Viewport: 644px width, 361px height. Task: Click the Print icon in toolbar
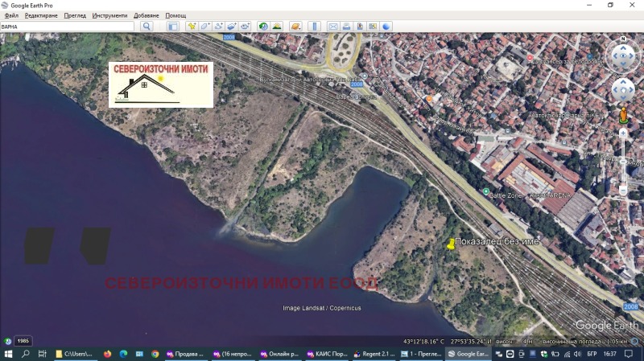pyautogui.click(x=346, y=27)
